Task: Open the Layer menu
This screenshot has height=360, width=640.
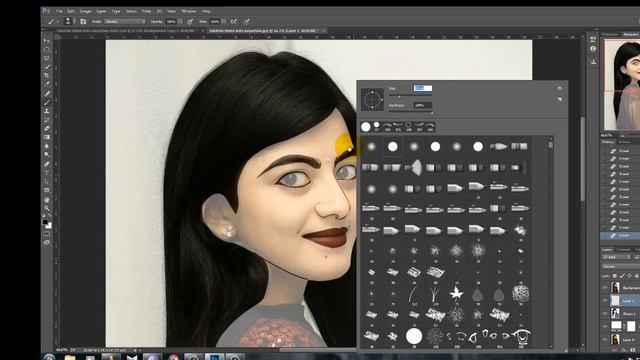Action: tap(101, 11)
